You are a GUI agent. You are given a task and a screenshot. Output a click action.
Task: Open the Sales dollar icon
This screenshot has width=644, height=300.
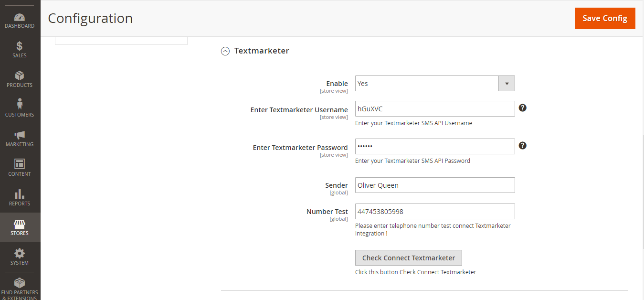click(x=20, y=46)
